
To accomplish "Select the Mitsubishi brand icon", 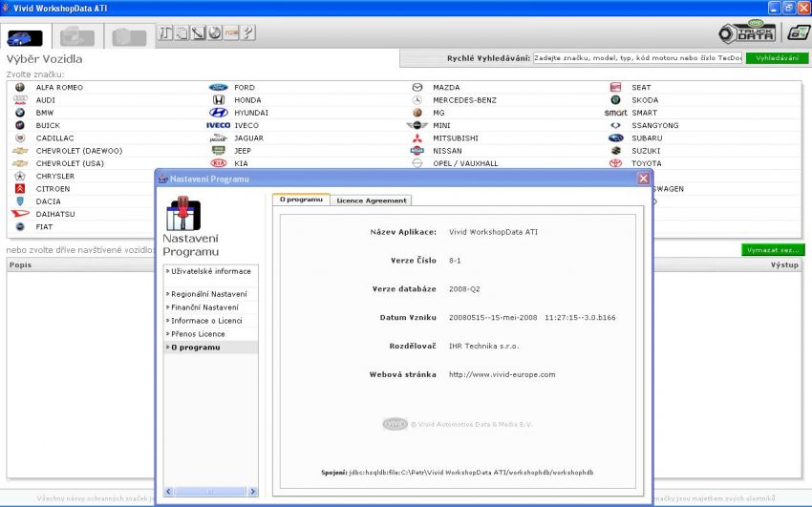I will click(x=416, y=138).
